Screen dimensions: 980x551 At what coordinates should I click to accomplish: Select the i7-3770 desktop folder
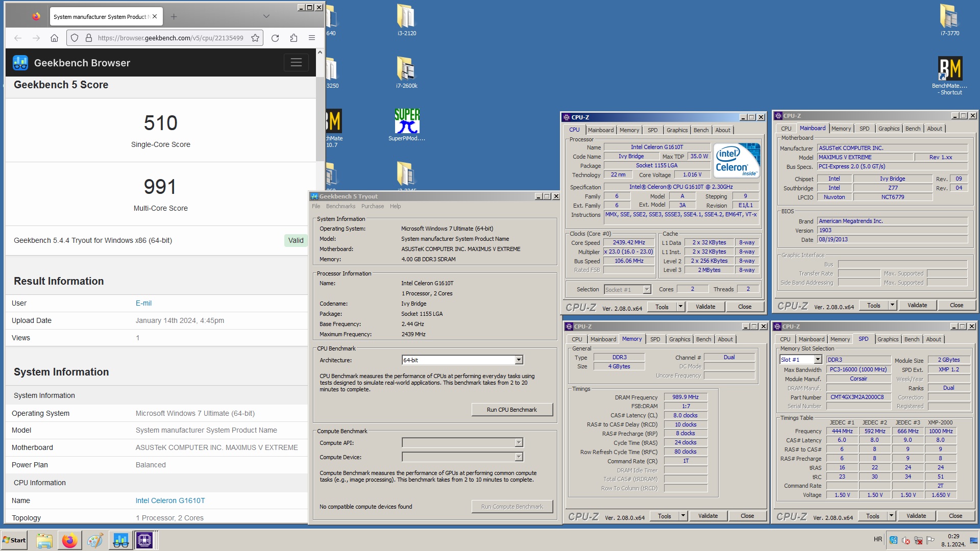[x=950, y=20]
